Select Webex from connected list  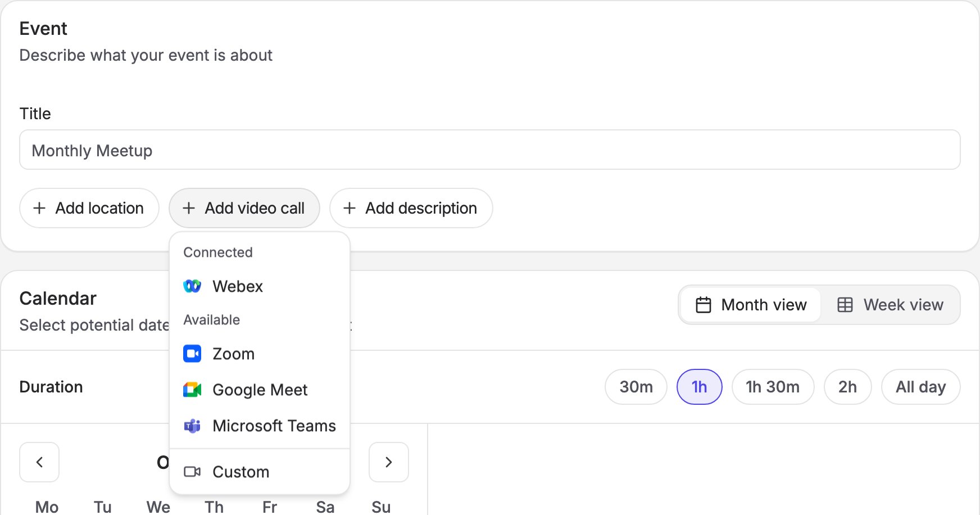coord(260,286)
